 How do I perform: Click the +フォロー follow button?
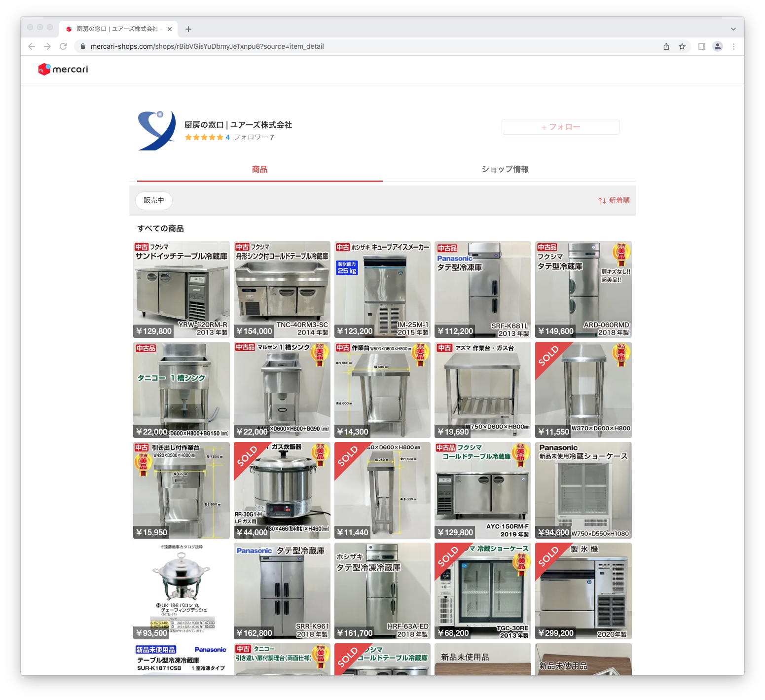[561, 127]
